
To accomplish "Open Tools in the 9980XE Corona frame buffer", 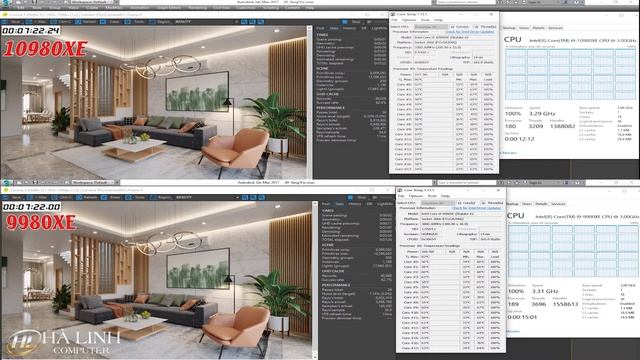I will coord(136,197).
